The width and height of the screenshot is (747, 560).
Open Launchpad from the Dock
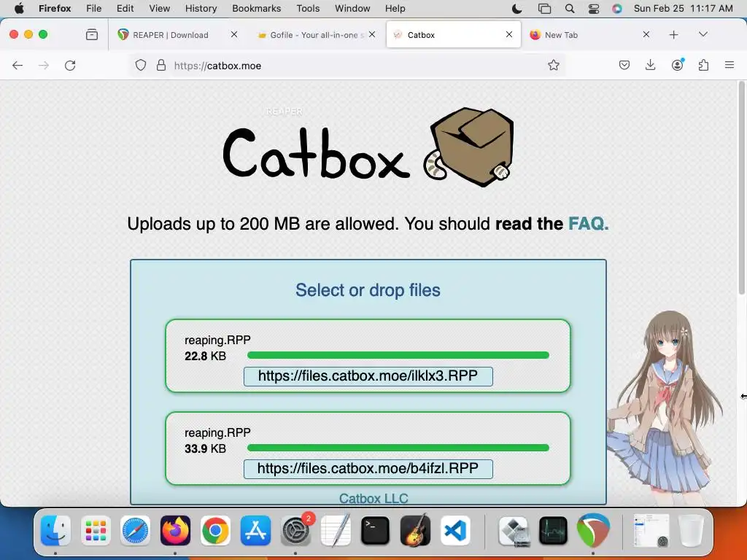point(96,530)
